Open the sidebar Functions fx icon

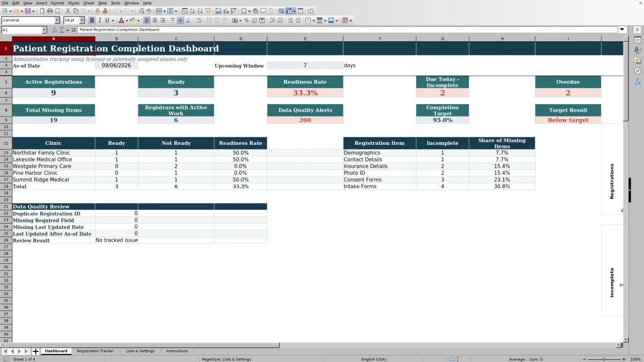point(638,82)
